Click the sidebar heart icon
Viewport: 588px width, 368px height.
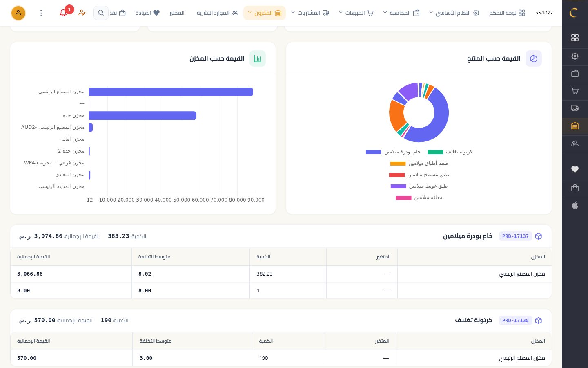point(575,169)
